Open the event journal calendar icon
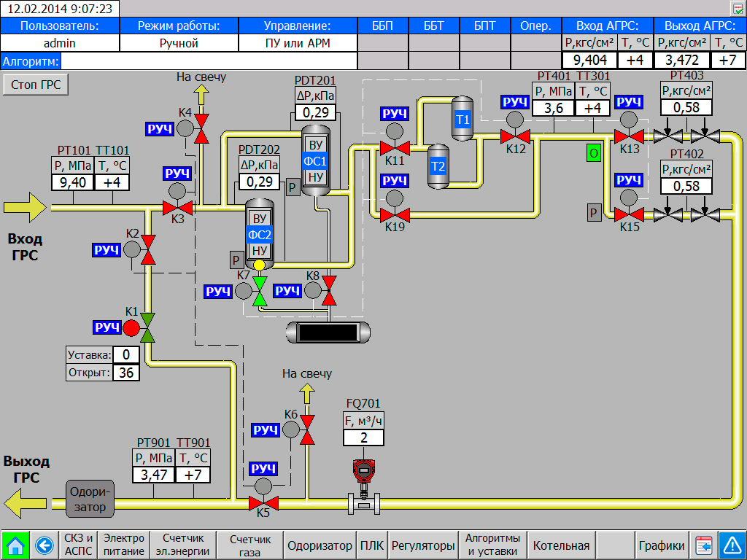Viewport: 747px width, 560px height. point(704,545)
